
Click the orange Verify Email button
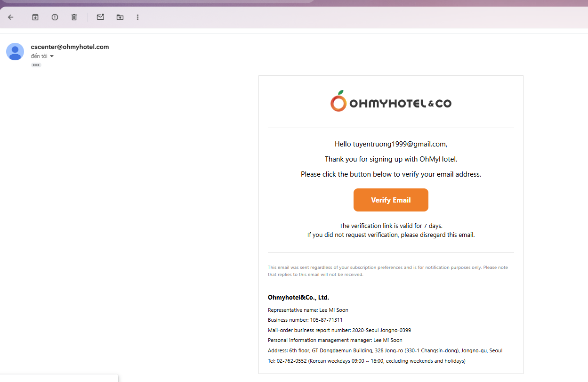391,200
